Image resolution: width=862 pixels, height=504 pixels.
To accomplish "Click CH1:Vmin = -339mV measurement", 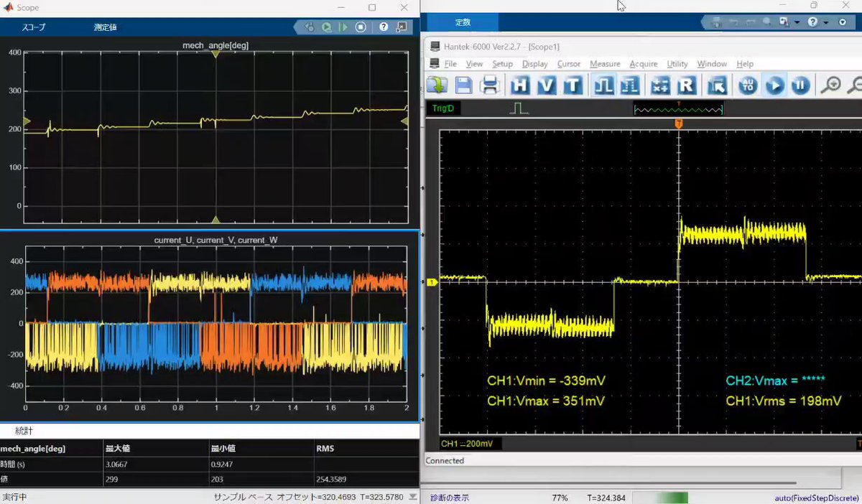I will pyautogui.click(x=546, y=381).
